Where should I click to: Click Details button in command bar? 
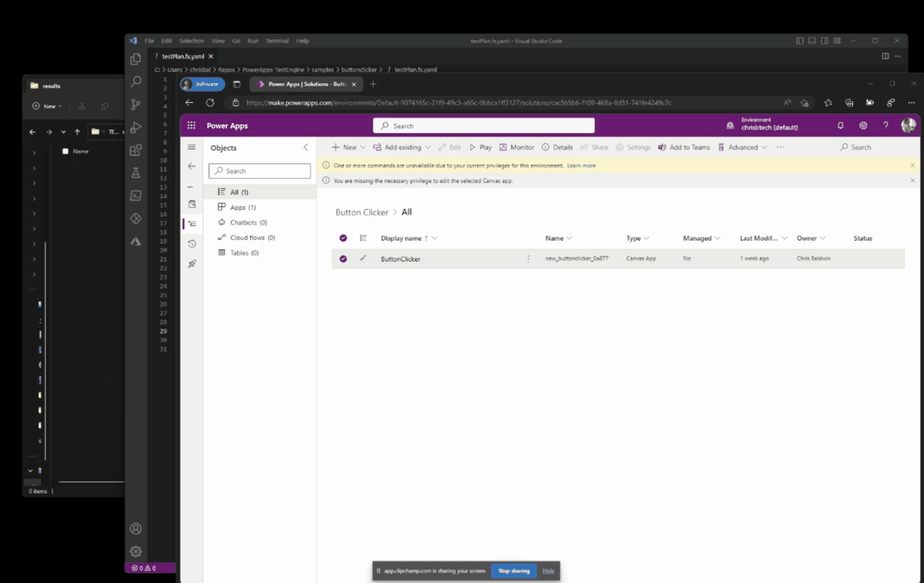[557, 147]
